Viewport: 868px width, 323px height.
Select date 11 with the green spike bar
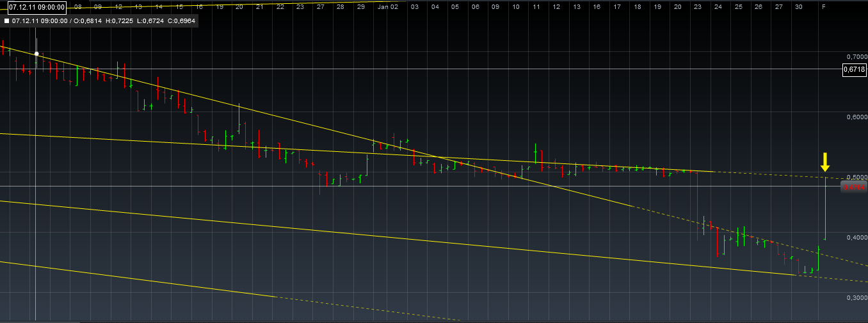click(x=536, y=6)
